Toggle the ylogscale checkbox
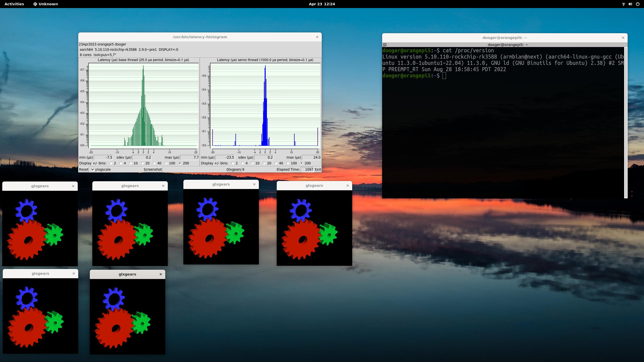This screenshot has height=362, width=644. tap(93, 169)
